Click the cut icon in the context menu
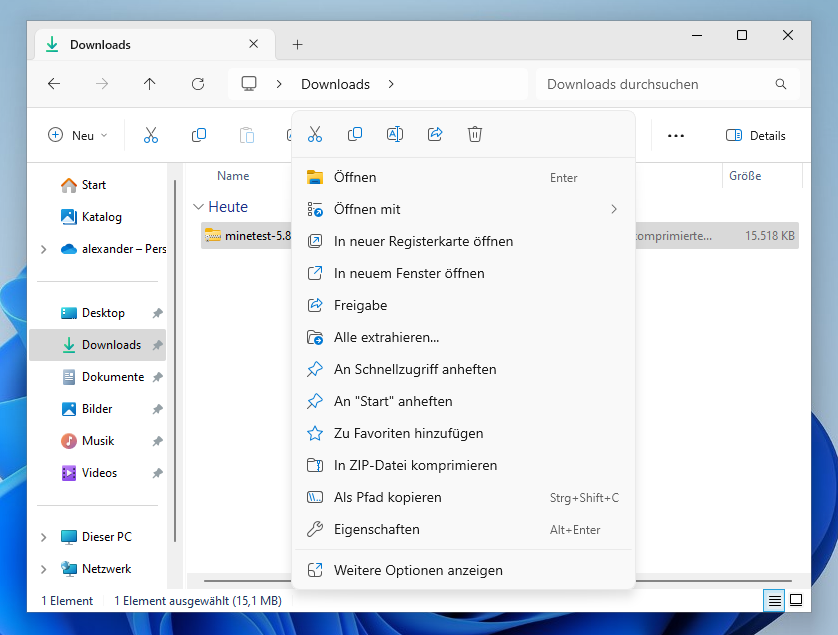 click(x=315, y=134)
